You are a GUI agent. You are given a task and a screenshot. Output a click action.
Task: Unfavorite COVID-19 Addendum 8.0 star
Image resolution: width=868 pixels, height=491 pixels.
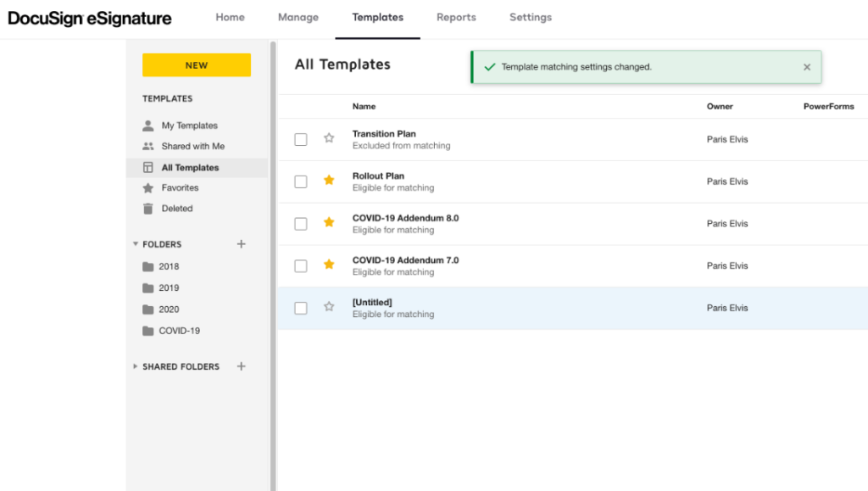click(x=329, y=222)
